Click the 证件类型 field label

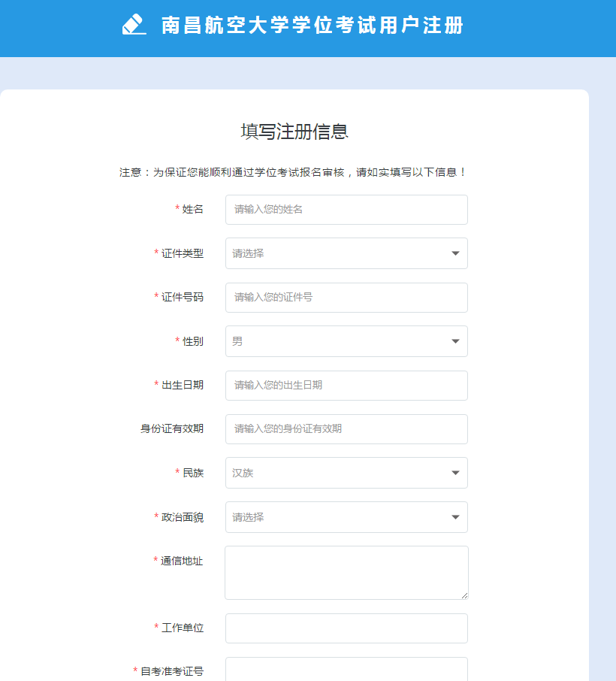click(183, 253)
